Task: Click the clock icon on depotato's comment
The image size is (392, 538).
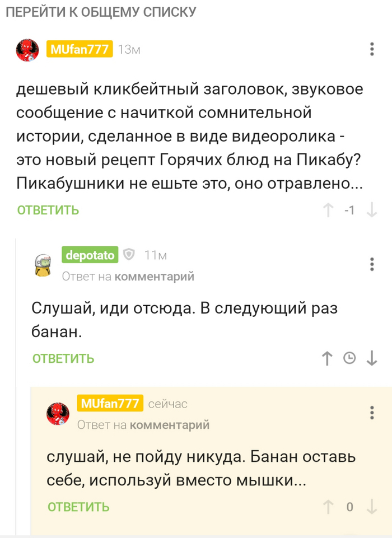Action: pos(349,358)
